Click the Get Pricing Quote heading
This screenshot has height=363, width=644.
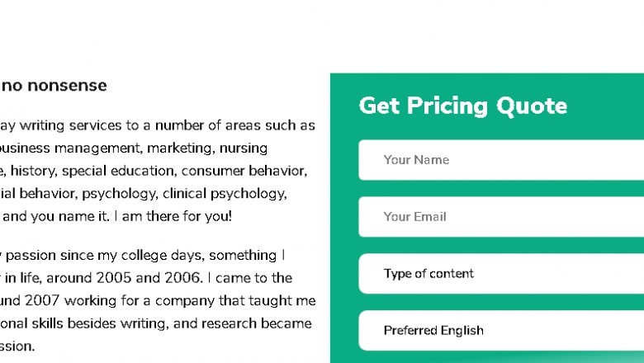tap(462, 106)
